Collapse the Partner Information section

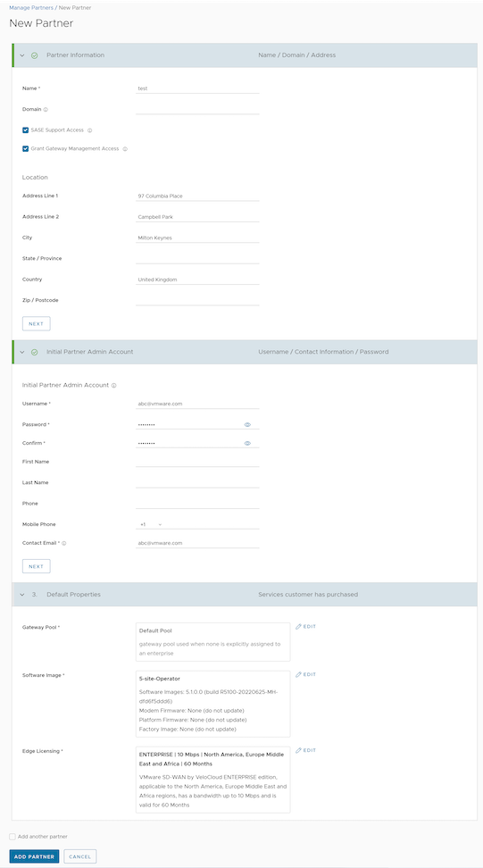22,55
